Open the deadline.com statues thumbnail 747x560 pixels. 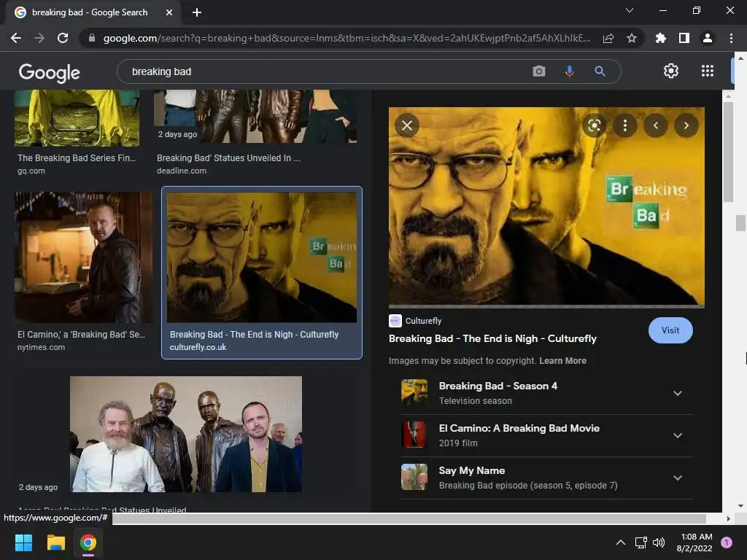tap(255, 116)
